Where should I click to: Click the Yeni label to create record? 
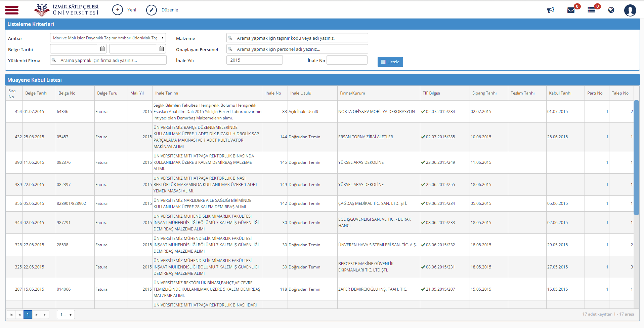[132, 10]
